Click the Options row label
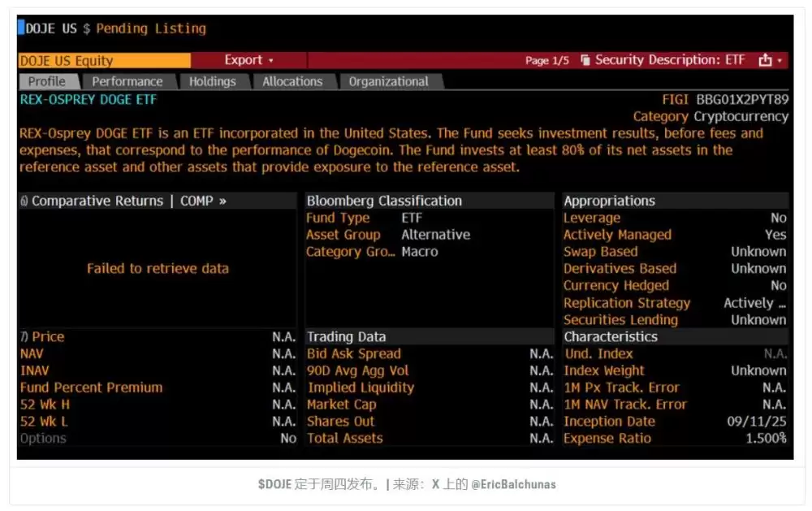Image resolution: width=812 pixels, height=511 pixels. pos(43,438)
